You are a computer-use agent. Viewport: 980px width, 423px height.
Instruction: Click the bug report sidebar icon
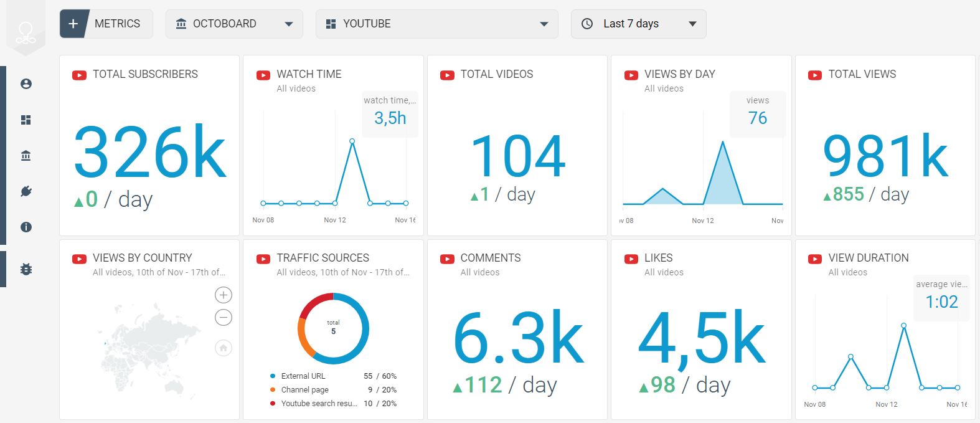click(x=26, y=269)
